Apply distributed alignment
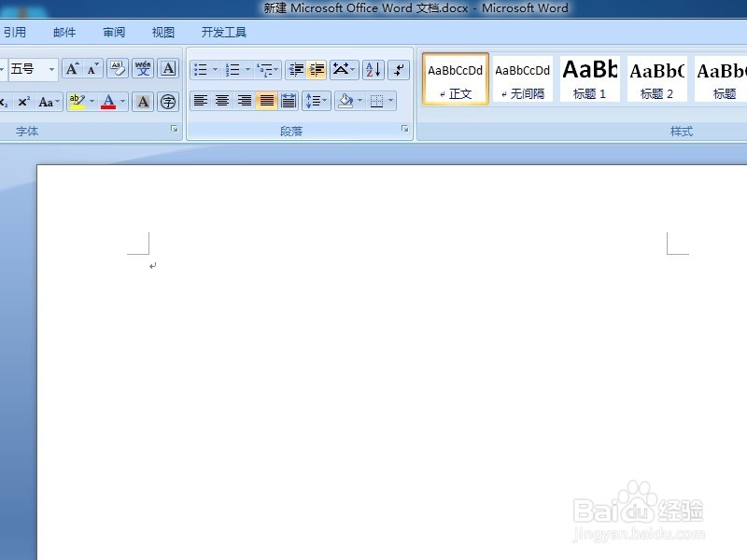The width and height of the screenshot is (747, 560). 289,101
